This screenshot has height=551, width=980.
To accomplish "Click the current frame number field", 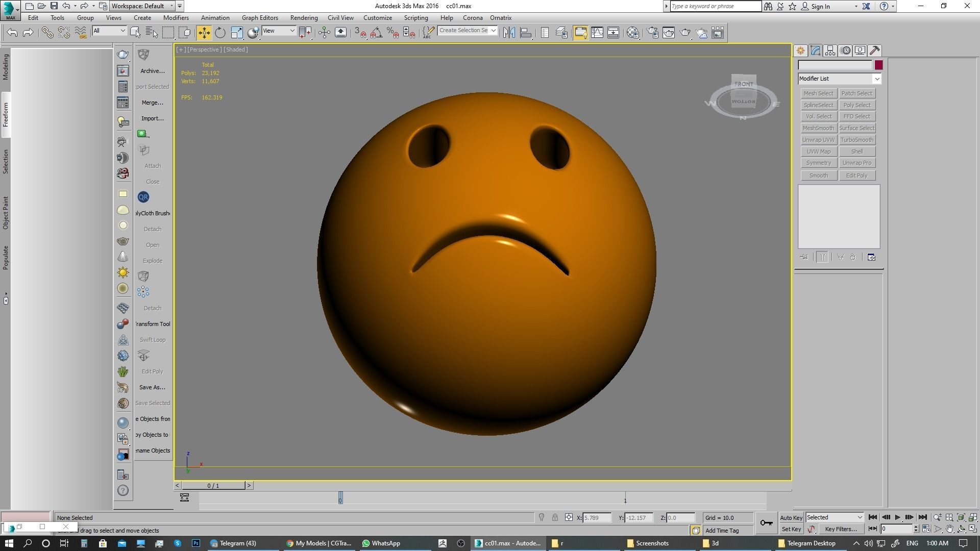I will 896,529.
